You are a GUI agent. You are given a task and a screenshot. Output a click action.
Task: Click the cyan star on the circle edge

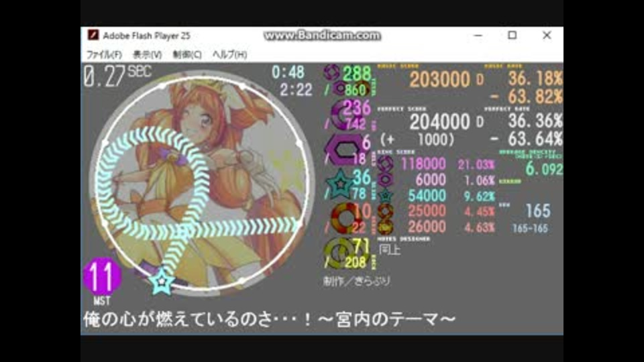162,282
